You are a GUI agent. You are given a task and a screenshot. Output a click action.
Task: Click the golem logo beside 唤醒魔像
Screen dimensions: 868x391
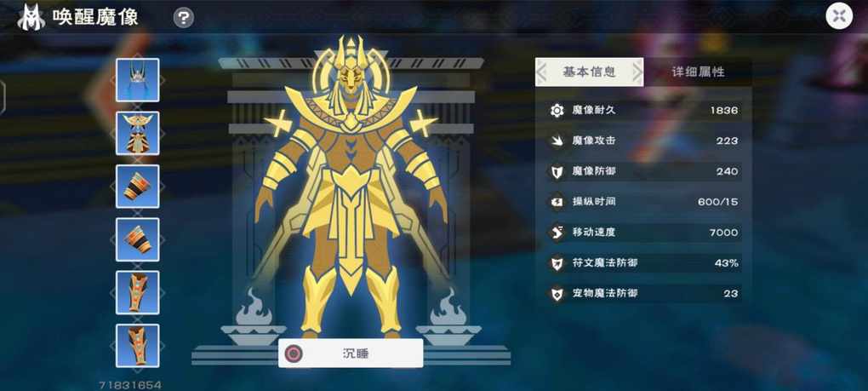point(31,17)
